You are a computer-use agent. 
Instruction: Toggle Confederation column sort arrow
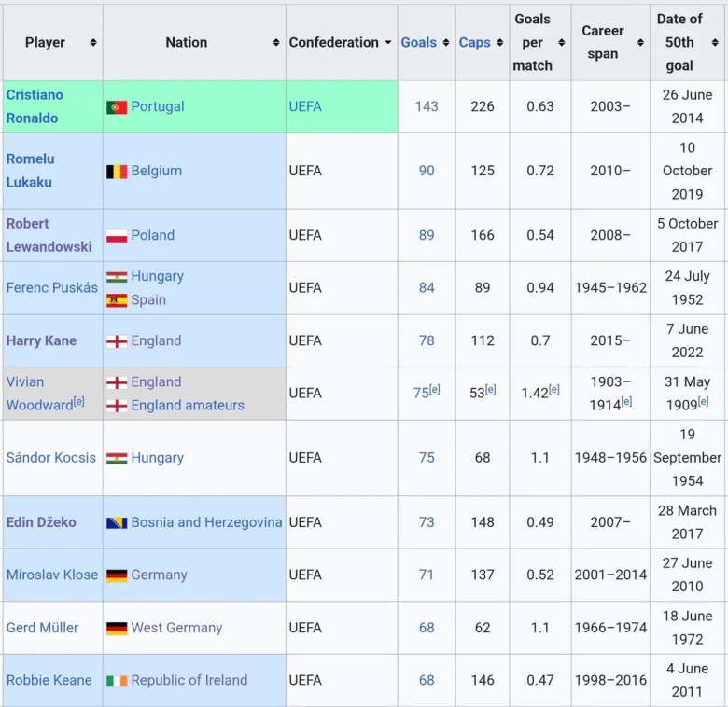[388, 43]
